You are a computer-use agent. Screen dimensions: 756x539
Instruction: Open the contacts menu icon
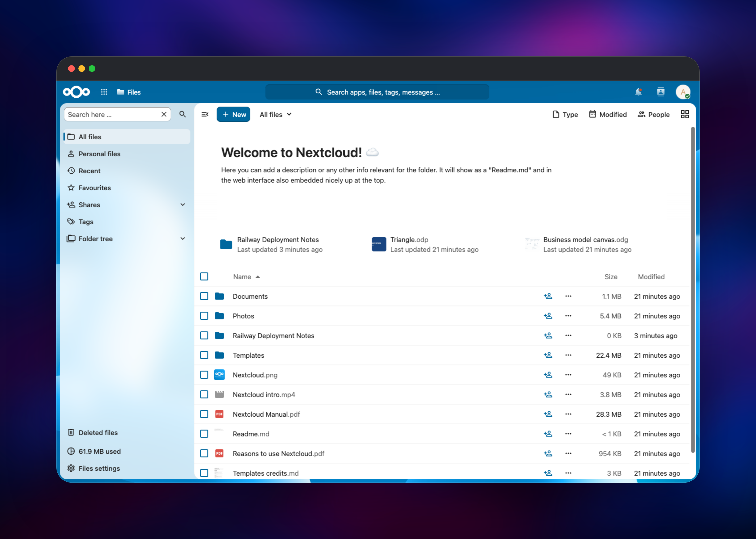661,92
